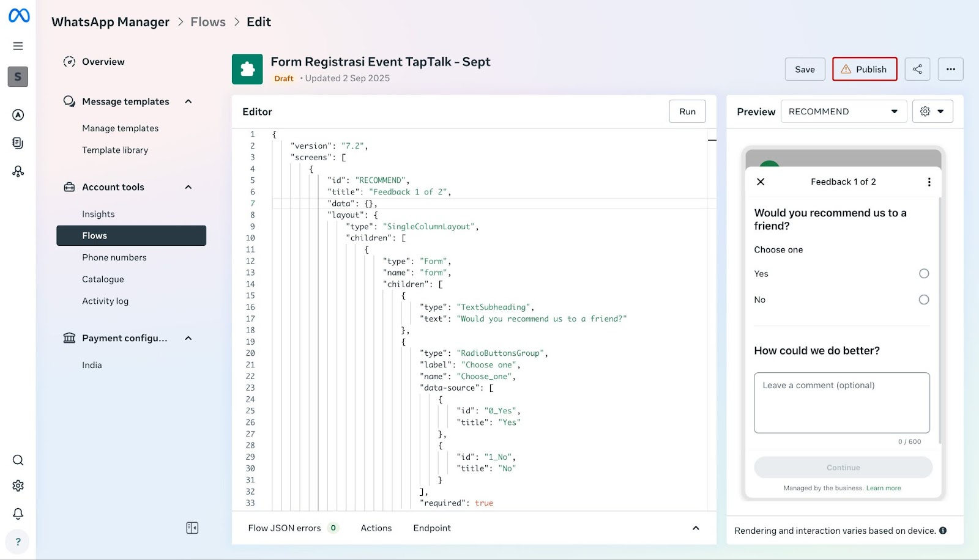Screen dimensions: 979x560
Task: Switch to the Endpoint tab
Action: pyautogui.click(x=432, y=528)
